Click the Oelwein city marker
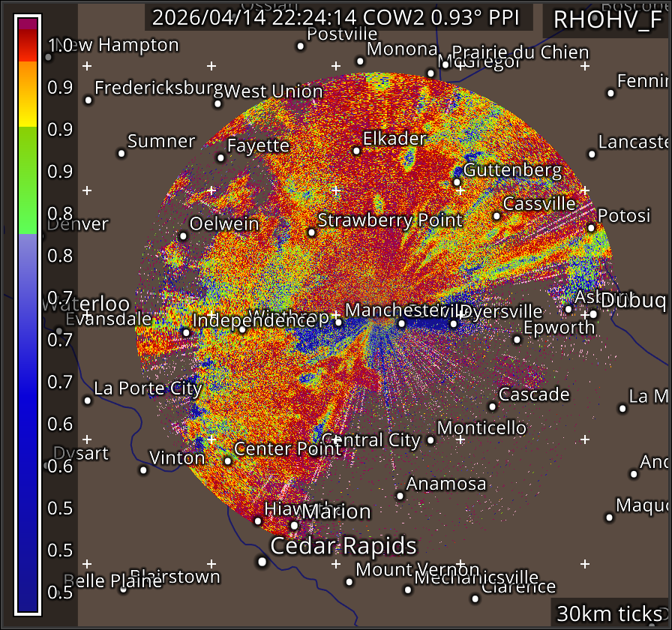Screen dimensions: 672x630 (x=183, y=236)
